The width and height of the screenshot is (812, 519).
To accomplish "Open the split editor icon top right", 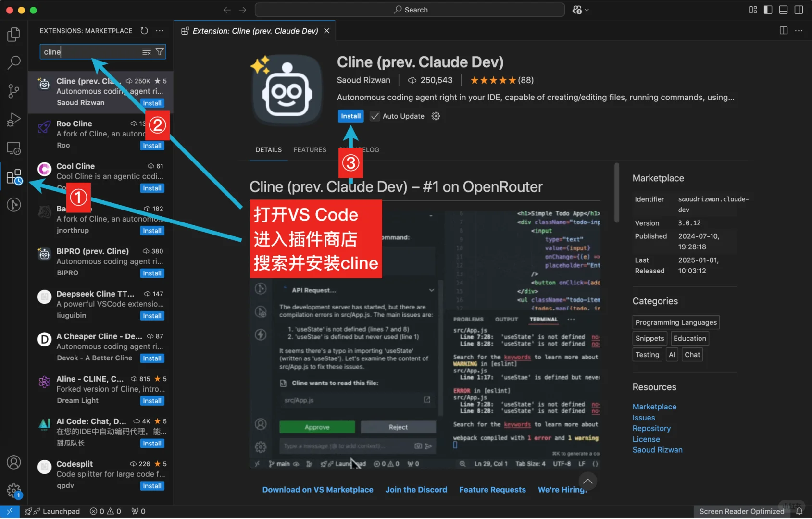I will click(784, 30).
